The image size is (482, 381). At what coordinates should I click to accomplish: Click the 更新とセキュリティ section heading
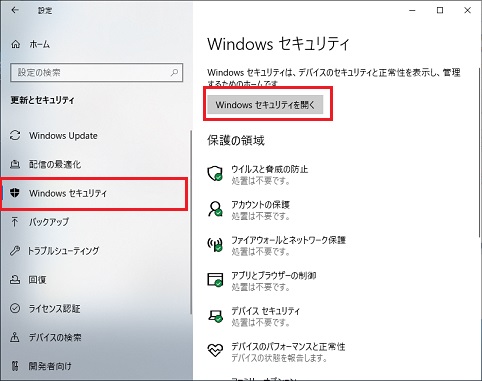pyautogui.click(x=42, y=100)
